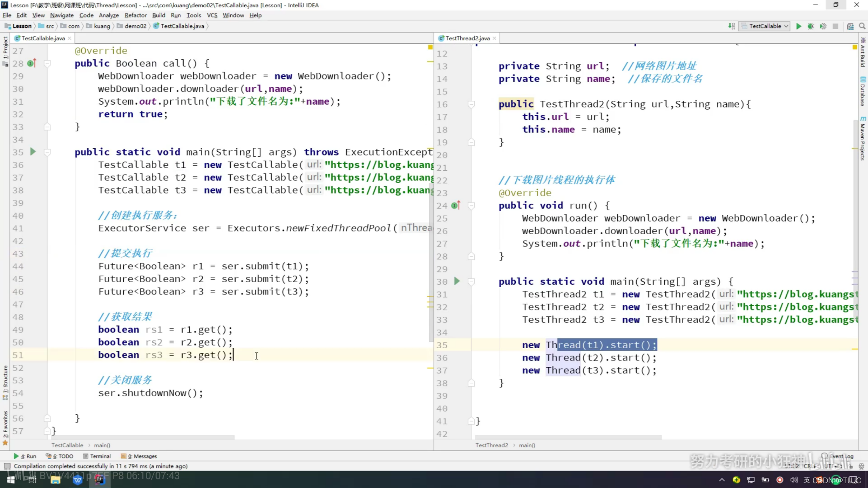868x488 pixels.
Task: Open the Project tool window side tab
Action: (x=5, y=51)
